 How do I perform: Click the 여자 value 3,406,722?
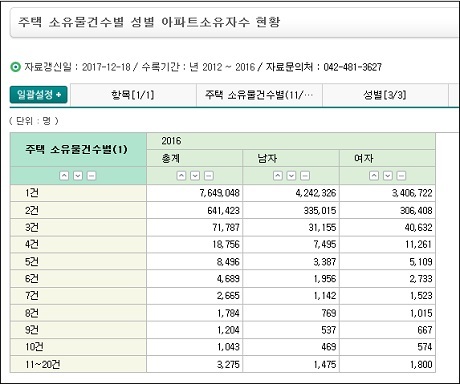pos(412,193)
